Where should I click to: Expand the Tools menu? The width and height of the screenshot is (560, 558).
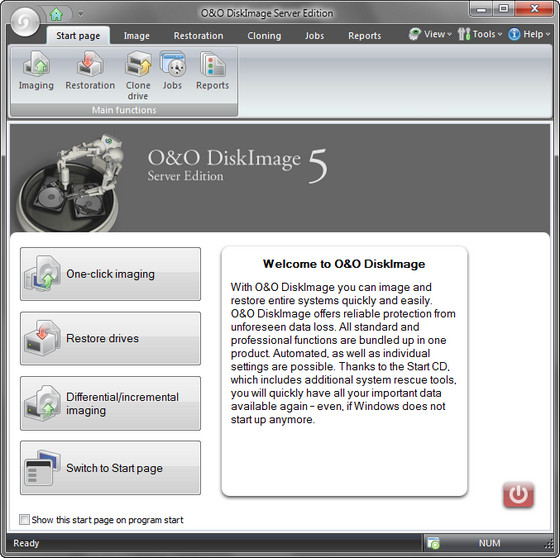click(480, 34)
